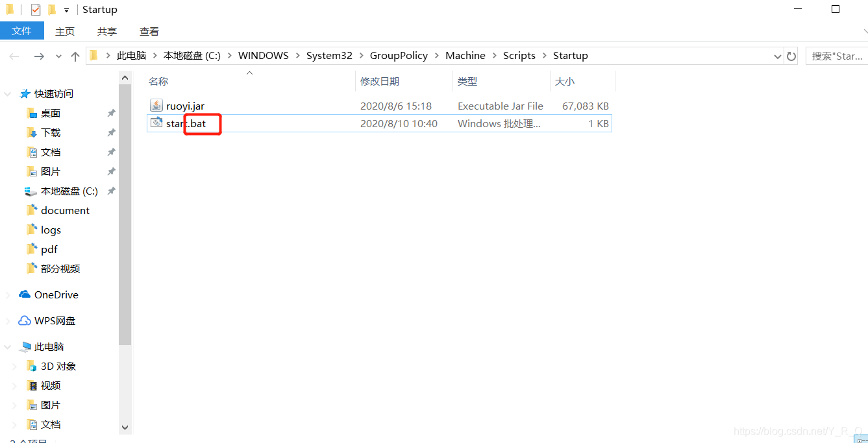
Task: Go up one folder level arrow
Action: coord(75,56)
